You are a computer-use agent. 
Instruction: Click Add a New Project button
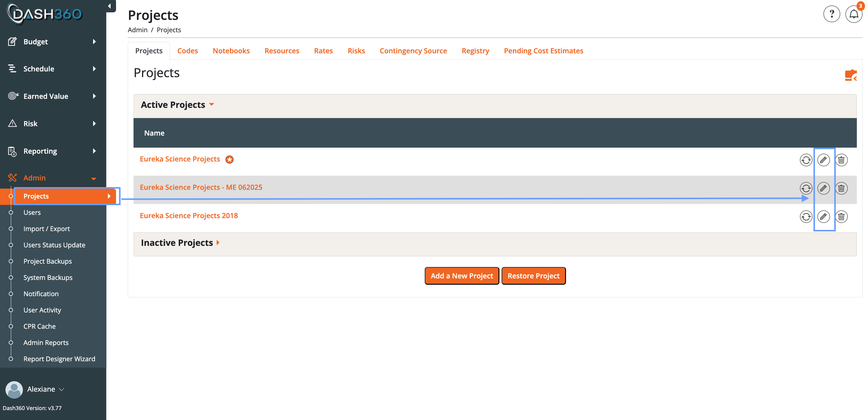(461, 276)
